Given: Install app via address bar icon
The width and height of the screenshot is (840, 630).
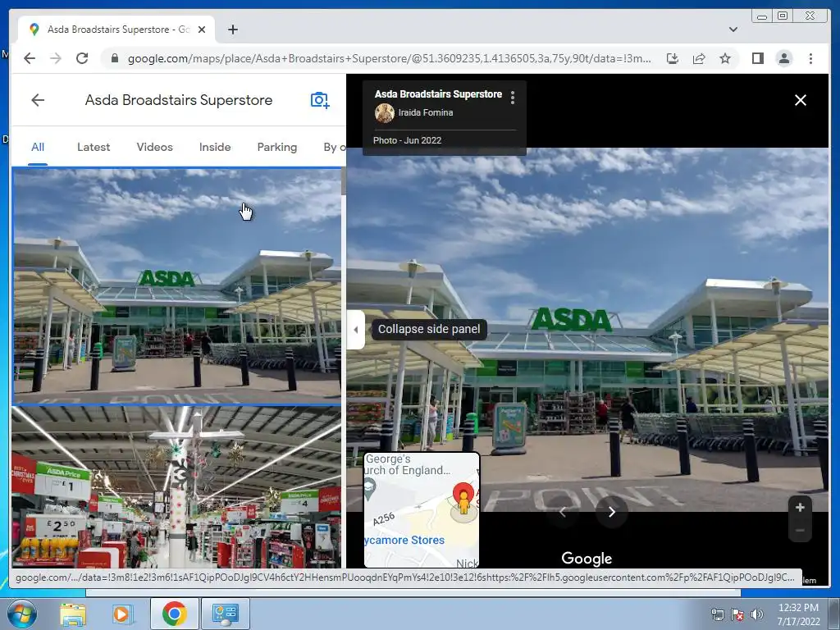Looking at the screenshot, I should click(x=673, y=58).
